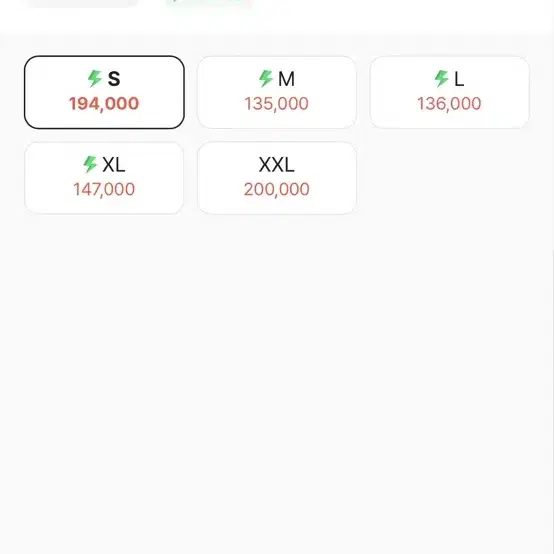Select the XXL size option card
The height and width of the screenshot is (554, 554).
(277, 178)
